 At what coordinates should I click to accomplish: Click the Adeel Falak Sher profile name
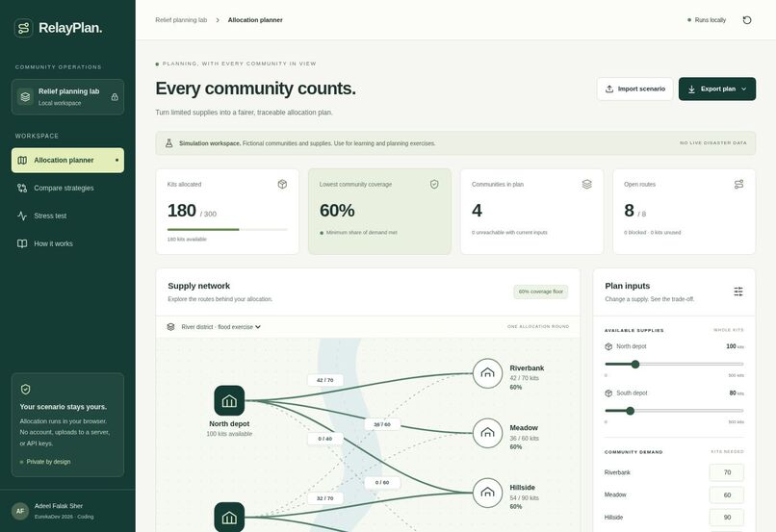59,506
